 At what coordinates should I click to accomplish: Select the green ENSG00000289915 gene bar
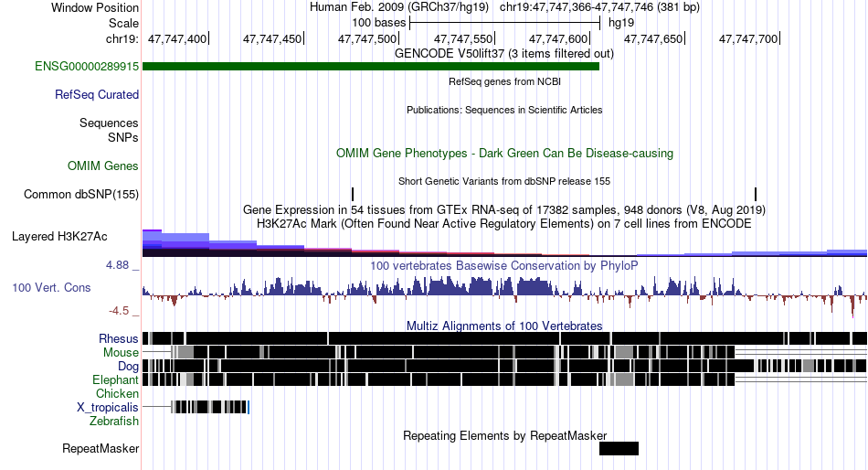coord(371,67)
